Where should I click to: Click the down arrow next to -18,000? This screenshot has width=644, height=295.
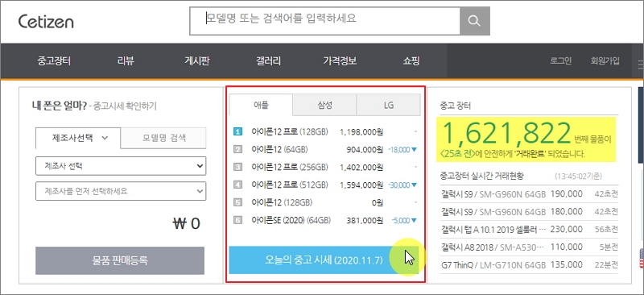click(x=414, y=150)
